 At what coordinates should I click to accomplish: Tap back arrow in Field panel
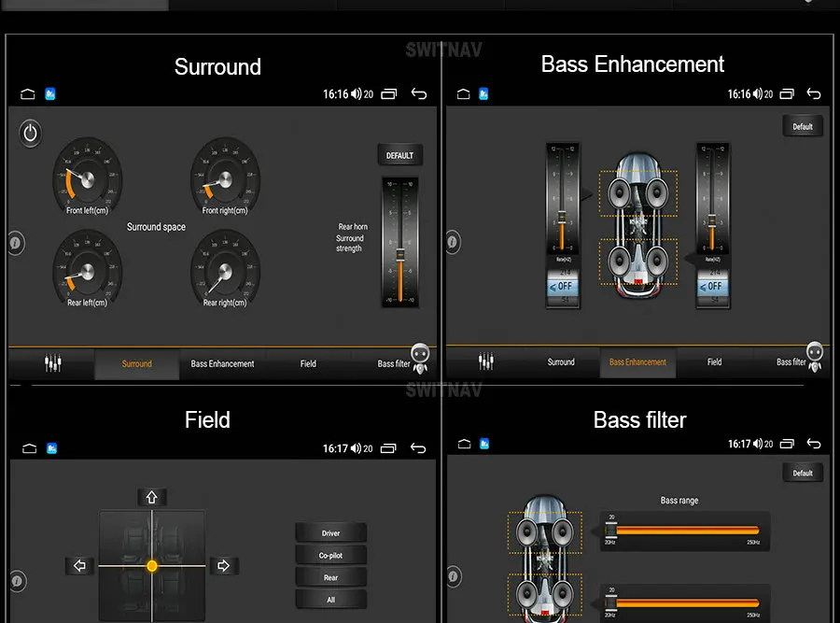tap(418, 448)
